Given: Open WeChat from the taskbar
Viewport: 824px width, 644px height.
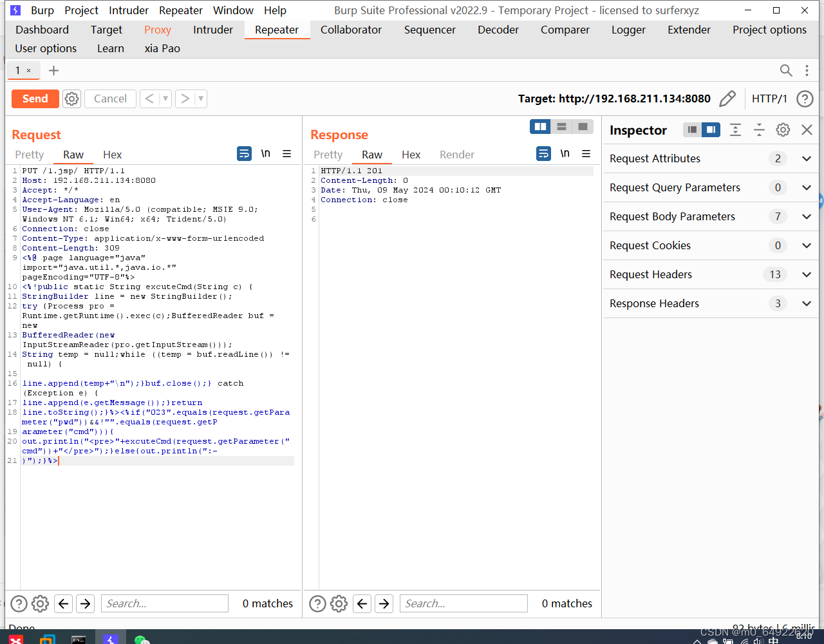Looking at the screenshot, I should click(142, 639).
